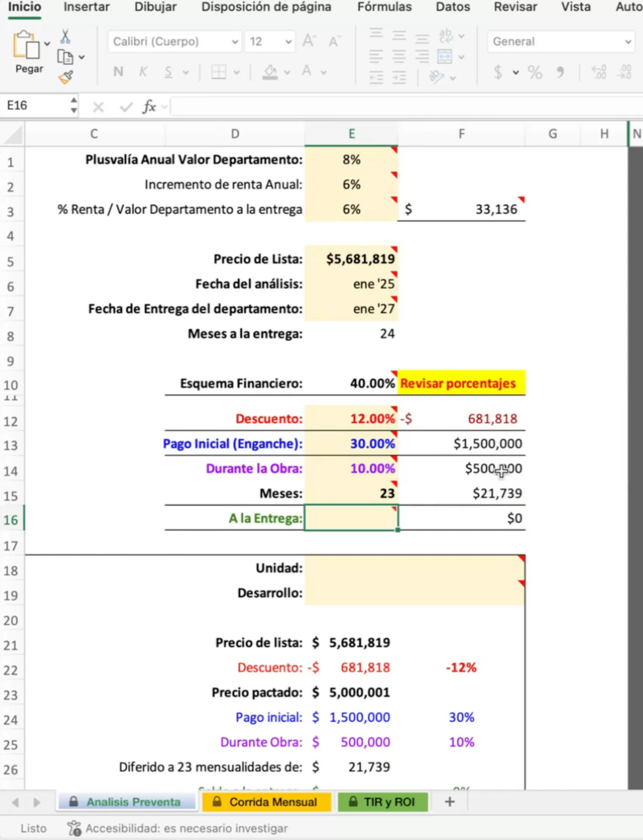The height and width of the screenshot is (840, 643).
Task: Apply comma style format
Action: click(560, 71)
